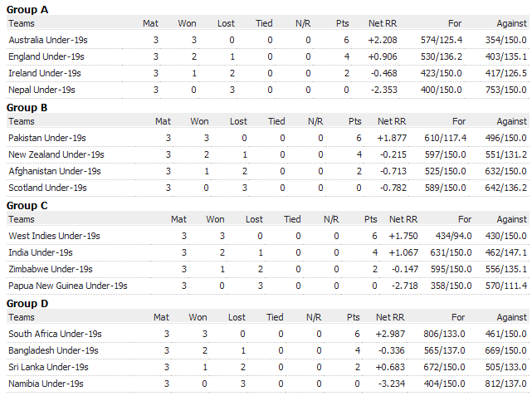532x396 pixels.
Task: Select Bangladesh Under-19s in Group D
Action: [x=53, y=350]
